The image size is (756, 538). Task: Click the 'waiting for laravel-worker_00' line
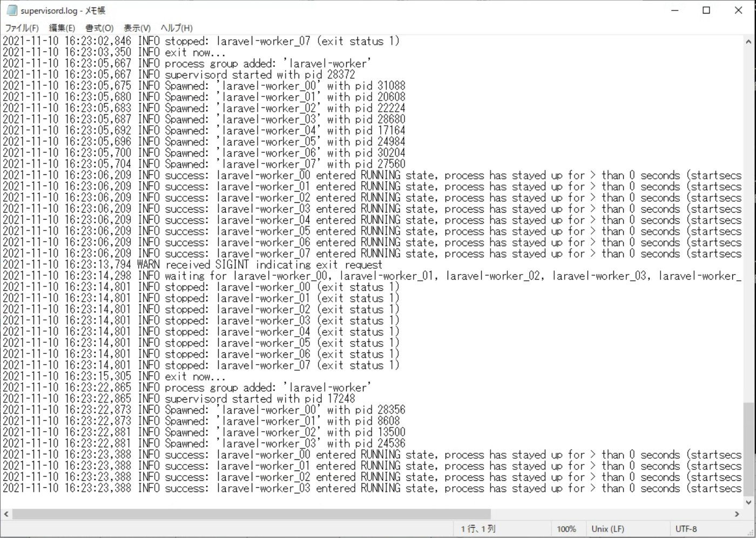tap(372, 276)
